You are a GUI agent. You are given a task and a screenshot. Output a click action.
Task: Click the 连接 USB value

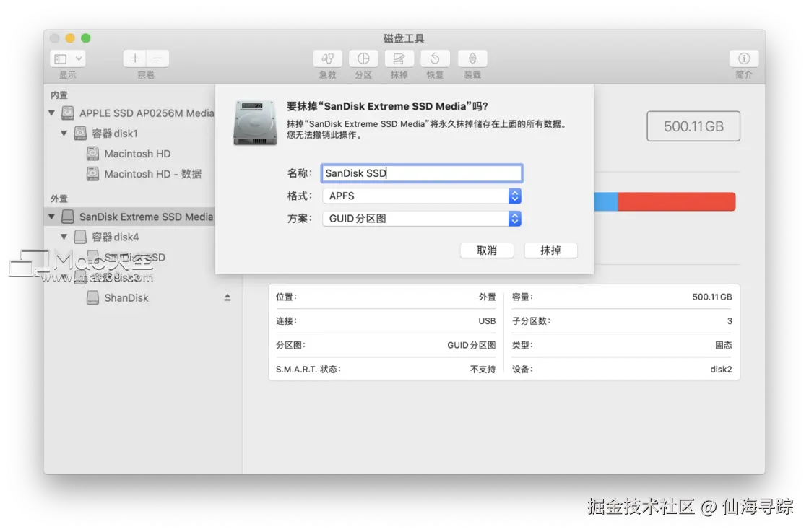pos(487,320)
